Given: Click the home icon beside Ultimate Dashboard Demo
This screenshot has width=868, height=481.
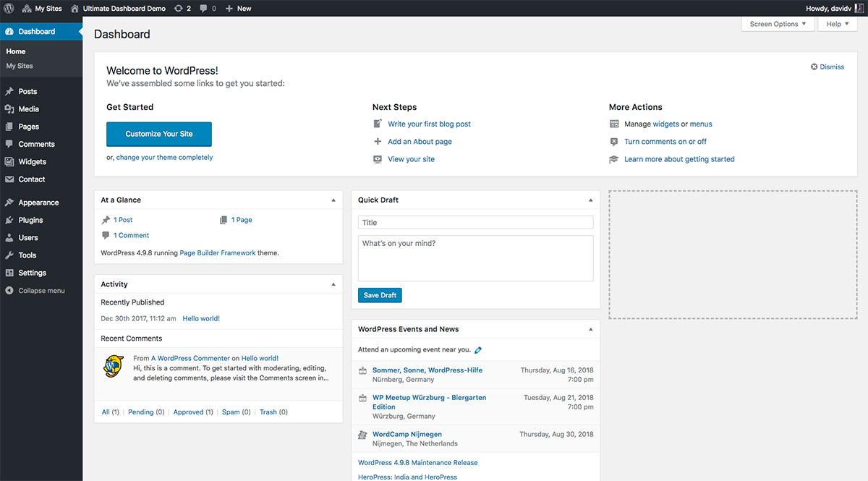Looking at the screenshot, I should [x=75, y=8].
